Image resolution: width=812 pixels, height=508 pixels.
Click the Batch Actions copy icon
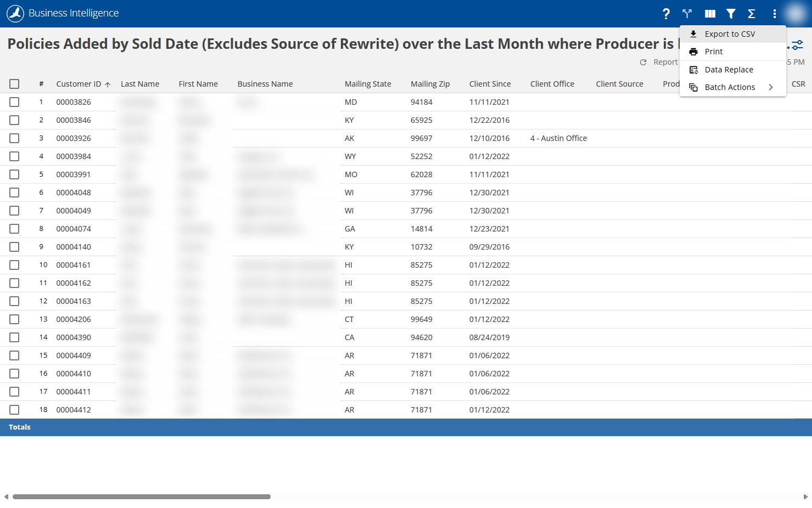pos(693,87)
